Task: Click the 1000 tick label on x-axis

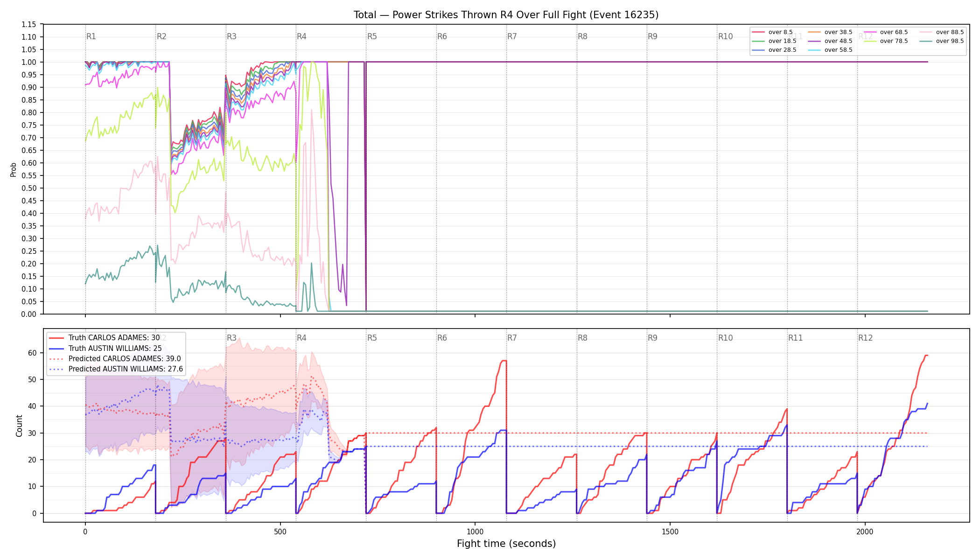Action: (x=475, y=532)
